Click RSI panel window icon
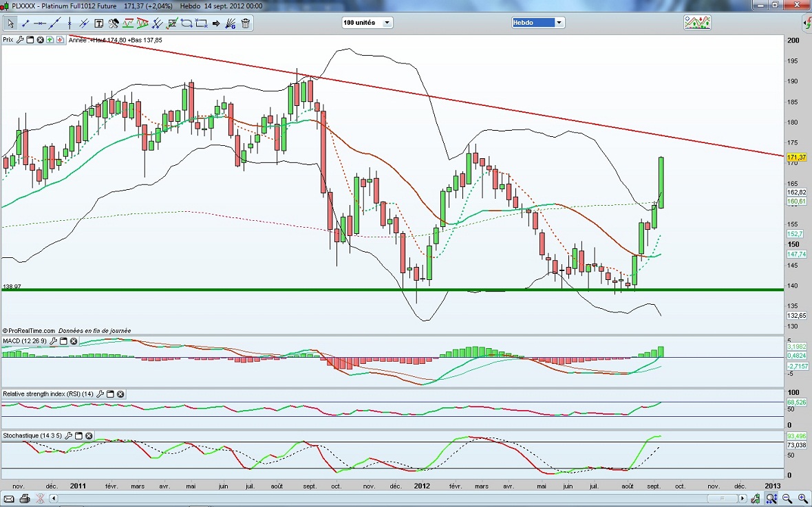The width and height of the screenshot is (812, 507). click(110, 394)
